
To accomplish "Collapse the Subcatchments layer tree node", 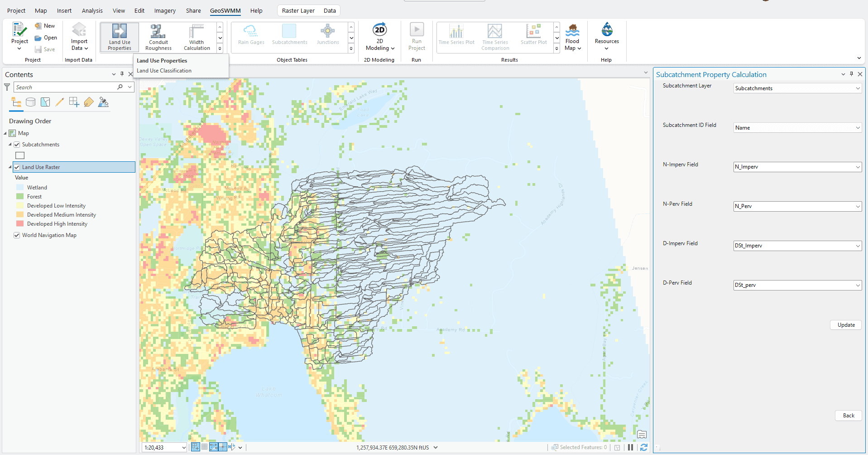I will click(10, 145).
